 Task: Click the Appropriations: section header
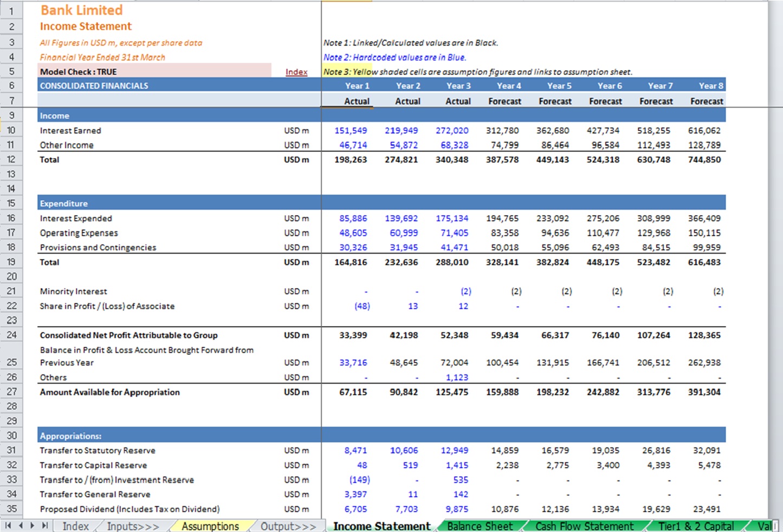[70, 436]
